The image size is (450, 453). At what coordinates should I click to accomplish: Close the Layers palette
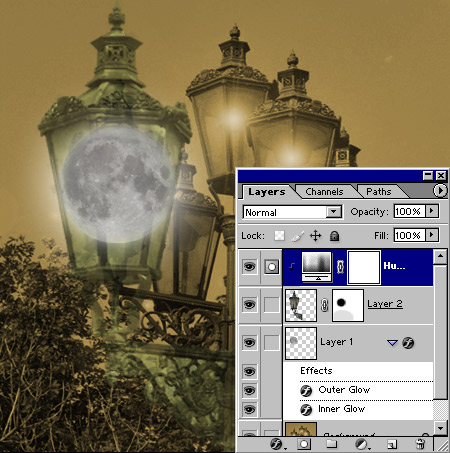click(x=441, y=175)
